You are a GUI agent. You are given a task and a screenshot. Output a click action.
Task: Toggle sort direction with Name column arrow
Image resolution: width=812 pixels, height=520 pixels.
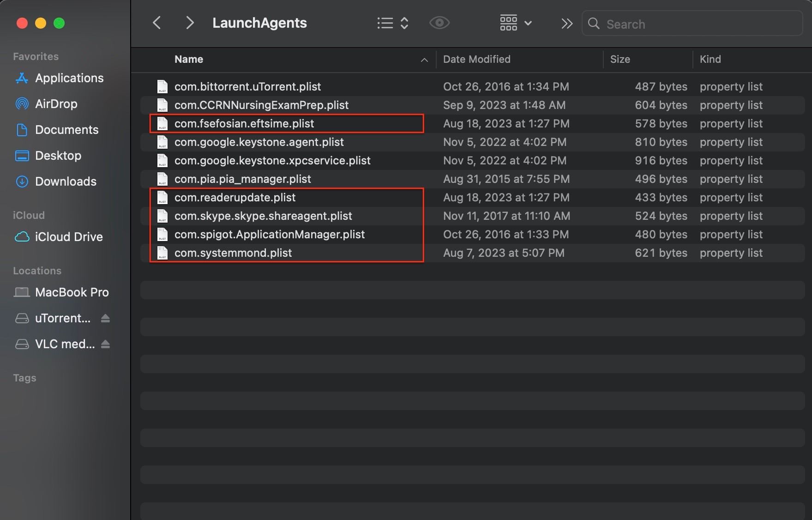[424, 60]
